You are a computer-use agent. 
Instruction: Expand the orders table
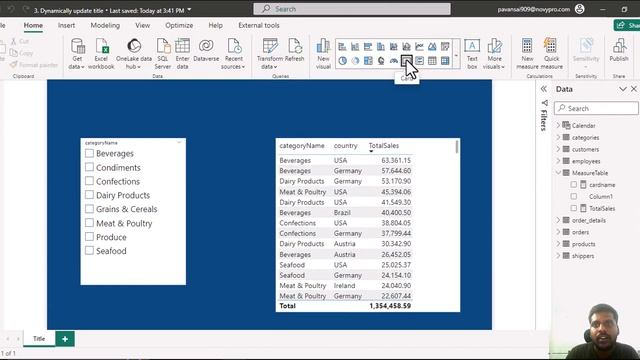(x=558, y=232)
